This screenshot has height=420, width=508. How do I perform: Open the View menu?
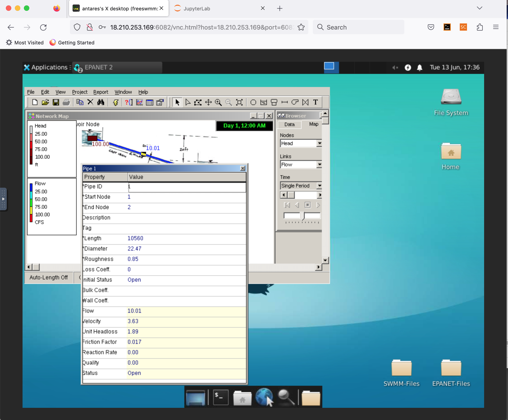60,92
